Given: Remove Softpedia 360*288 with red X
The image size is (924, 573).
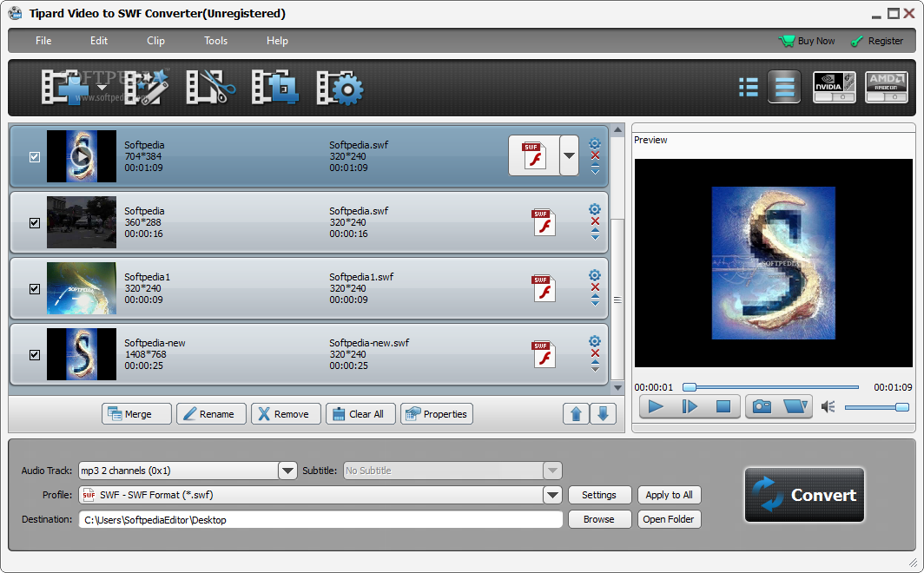Looking at the screenshot, I should pyautogui.click(x=595, y=221).
